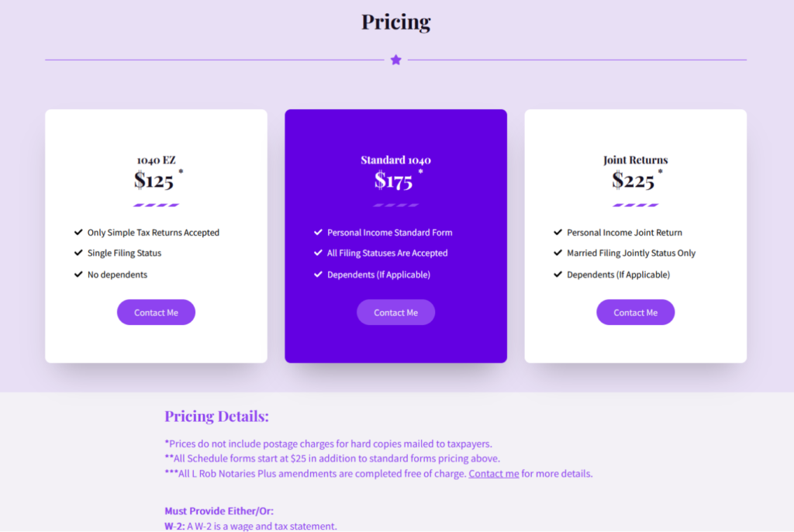Click the $225 Joint Returns price
This screenshot has height=532, width=794.
coord(633,180)
